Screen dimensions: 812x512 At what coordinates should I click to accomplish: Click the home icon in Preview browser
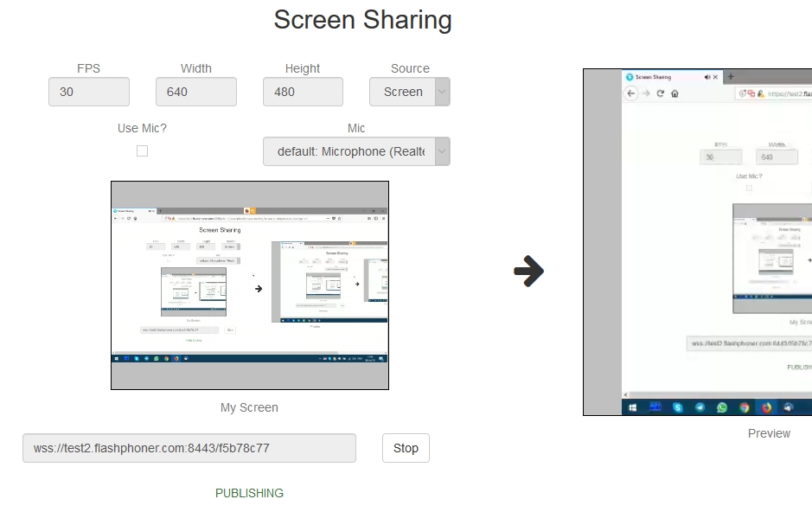pos(675,93)
